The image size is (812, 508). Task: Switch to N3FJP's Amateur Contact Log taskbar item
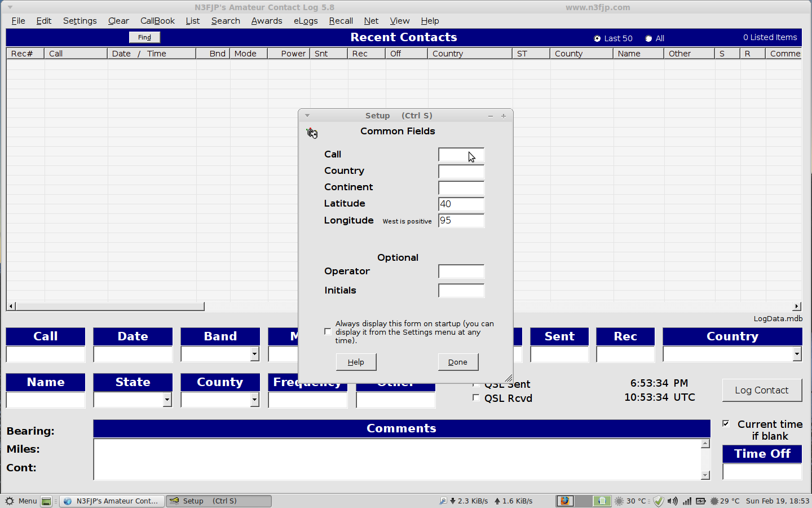(x=112, y=501)
